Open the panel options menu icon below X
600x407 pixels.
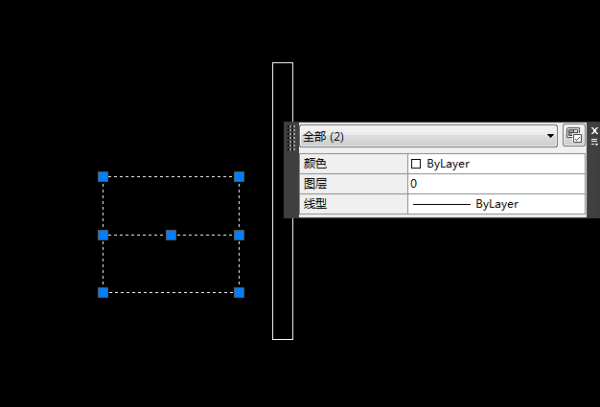594,142
